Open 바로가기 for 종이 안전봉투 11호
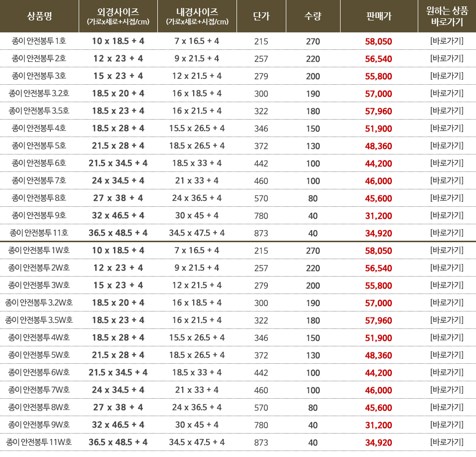This screenshot has width=476, height=457. (x=447, y=233)
